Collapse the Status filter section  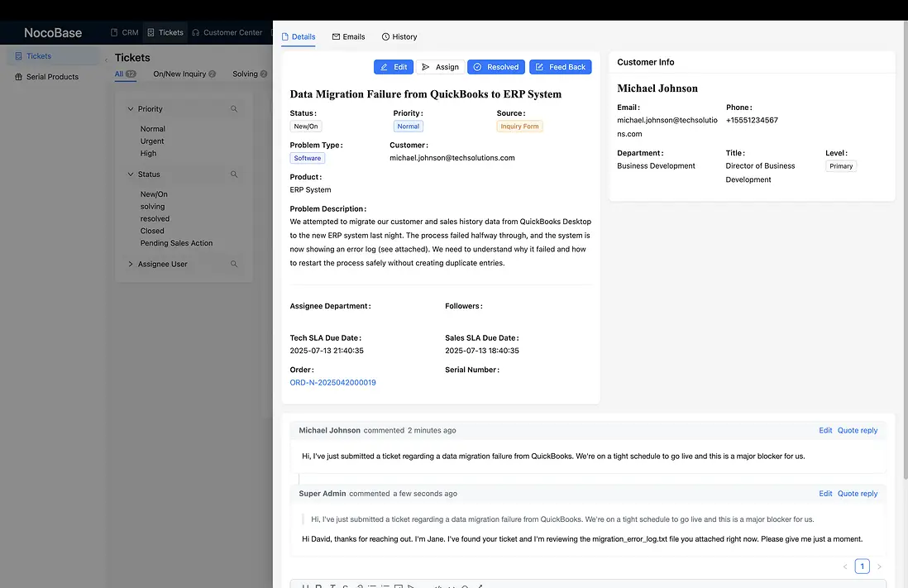(130, 174)
